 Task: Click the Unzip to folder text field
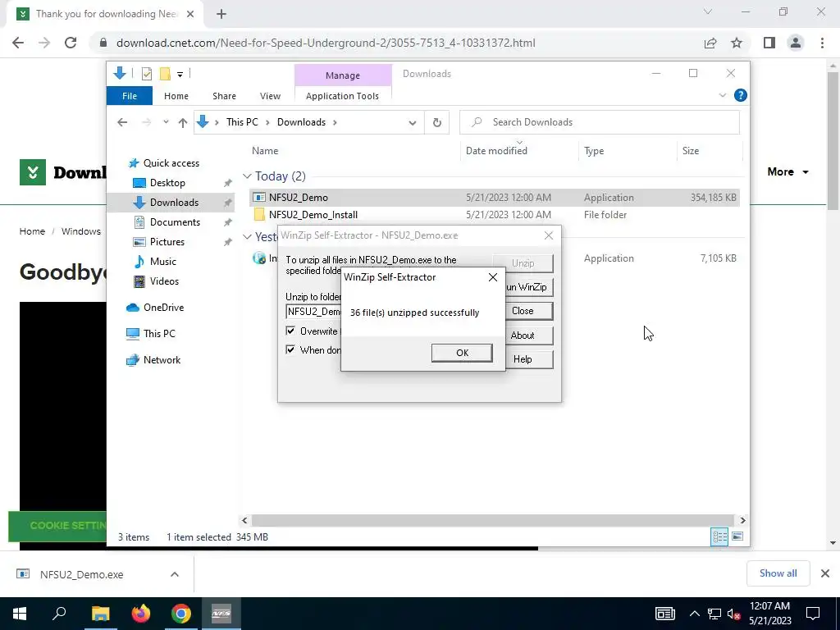pyautogui.click(x=314, y=312)
